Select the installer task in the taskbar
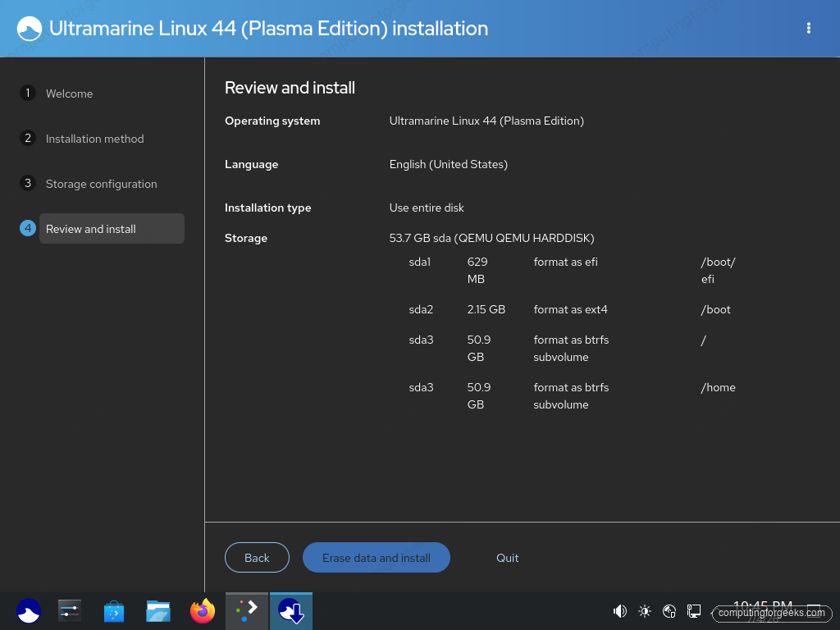 click(291, 610)
